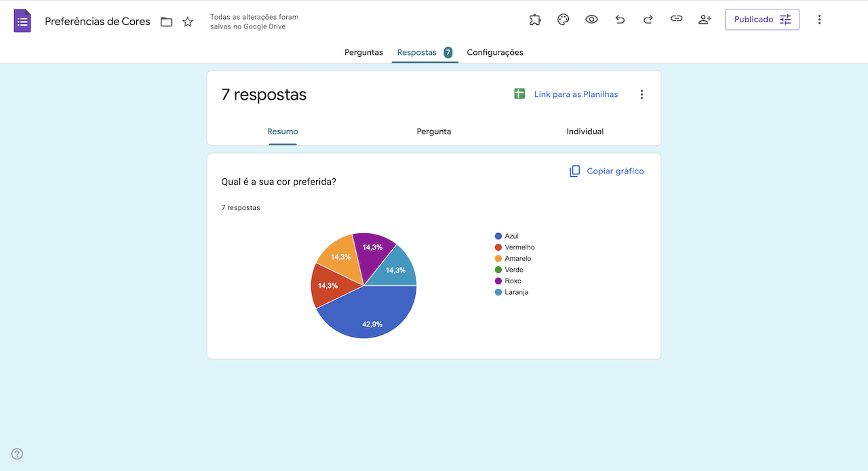Click the blue Azul pie slice
This screenshot has height=471, width=868.
(x=370, y=315)
